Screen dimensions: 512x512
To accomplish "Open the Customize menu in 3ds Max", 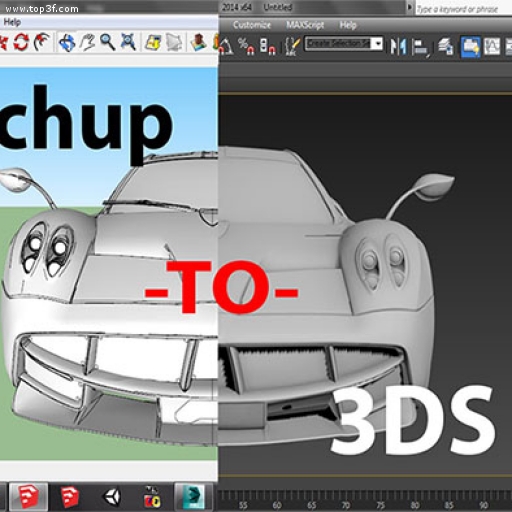I will [252, 25].
